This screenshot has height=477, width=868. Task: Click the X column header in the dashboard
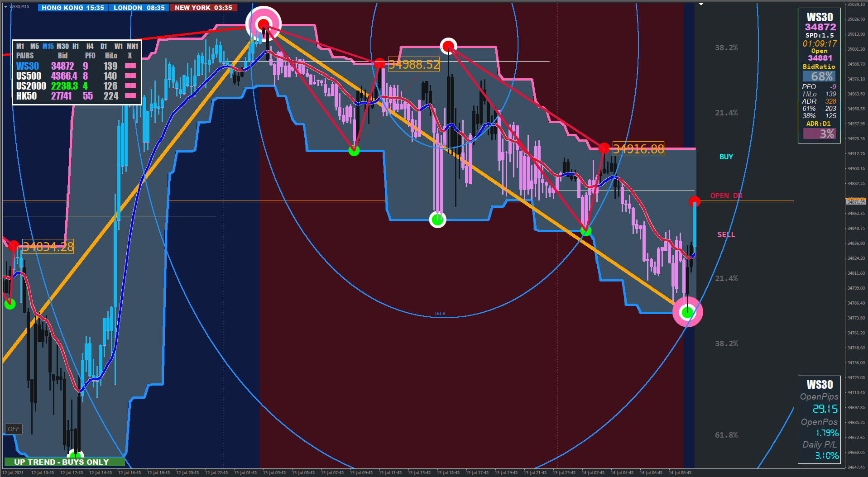click(130, 56)
